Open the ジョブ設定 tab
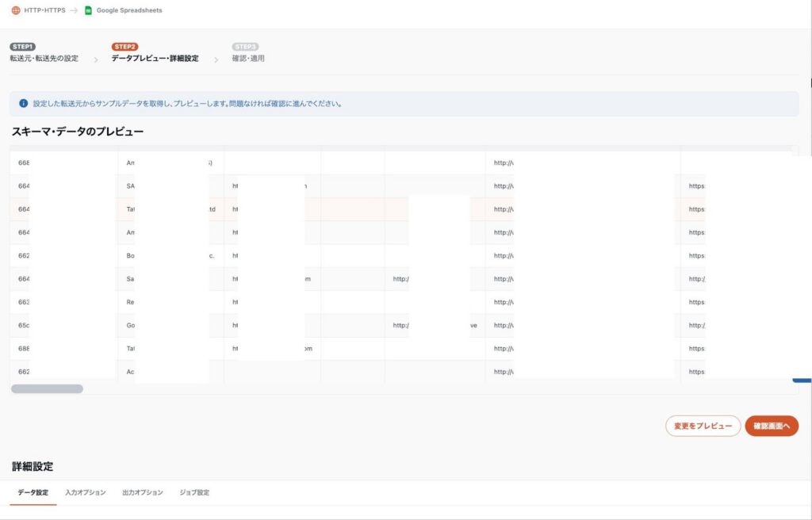The width and height of the screenshot is (812, 520). (194, 493)
